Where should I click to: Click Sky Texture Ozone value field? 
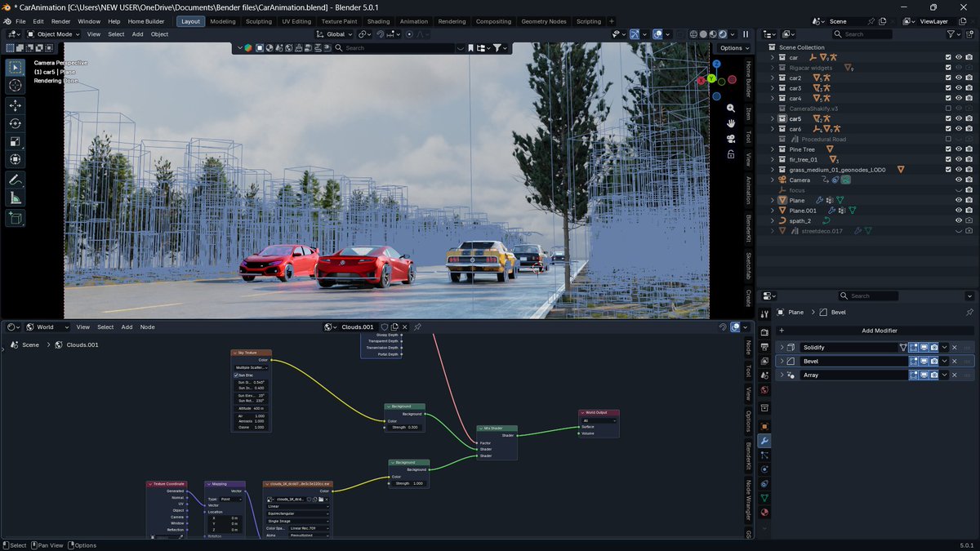point(251,427)
